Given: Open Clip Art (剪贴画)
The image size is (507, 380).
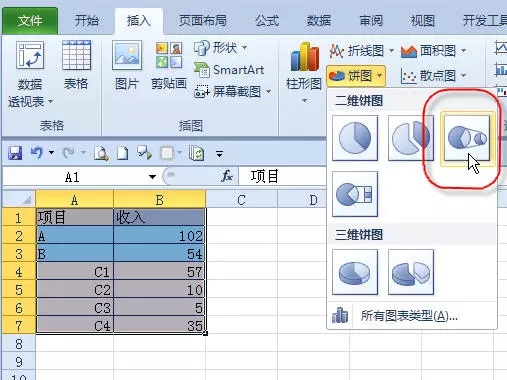Looking at the screenshot, I should tap(169, 66).
